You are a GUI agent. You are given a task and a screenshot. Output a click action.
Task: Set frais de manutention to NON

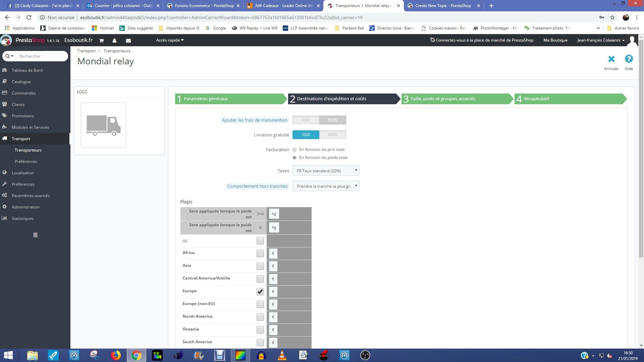click(333, 120)
